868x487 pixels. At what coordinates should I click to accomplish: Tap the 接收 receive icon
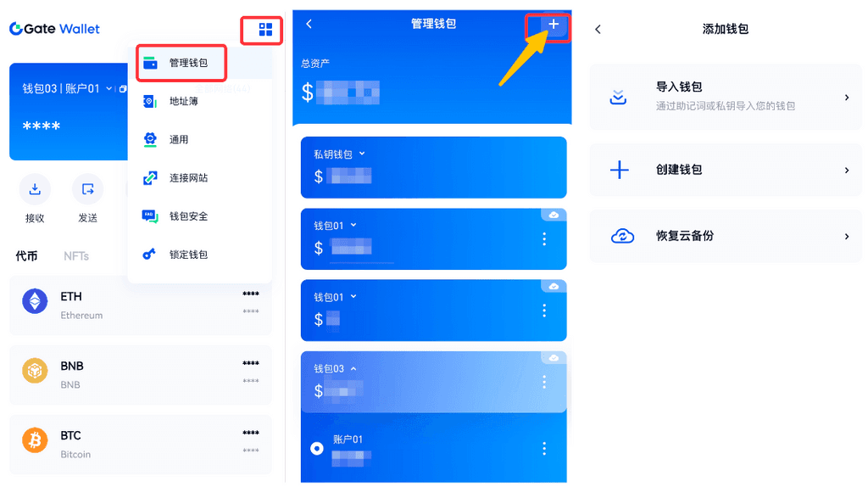[35, 189]
